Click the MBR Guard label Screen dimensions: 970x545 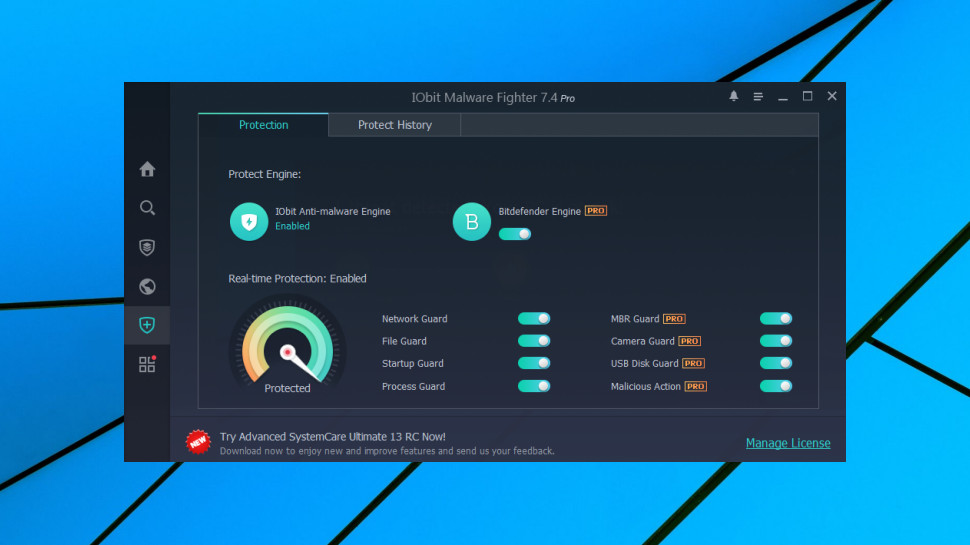(x=635, y=319)
